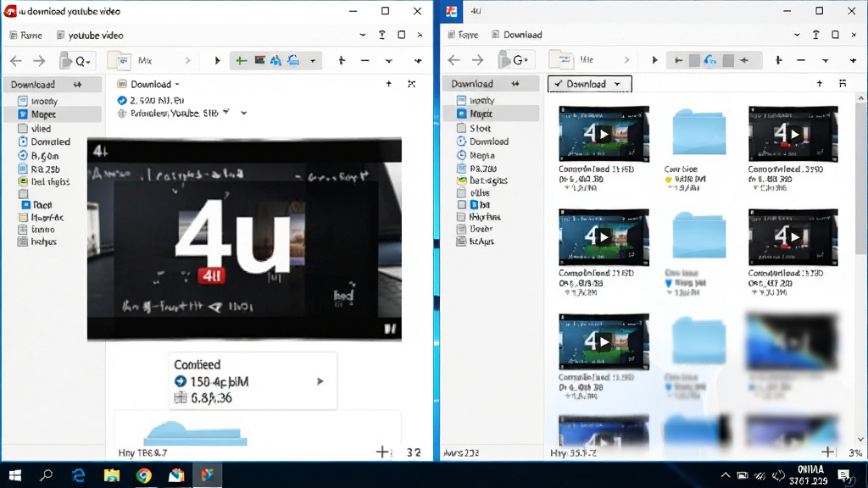Screen dimensions: 868x488
Task: Go forward in the right 4u window
Action: click(x=477, y=60)
